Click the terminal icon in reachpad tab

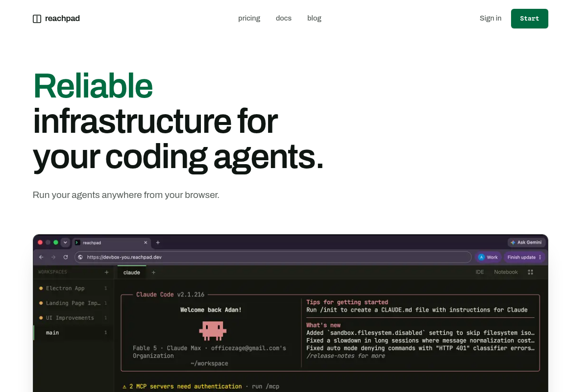(x=77, y=243)
